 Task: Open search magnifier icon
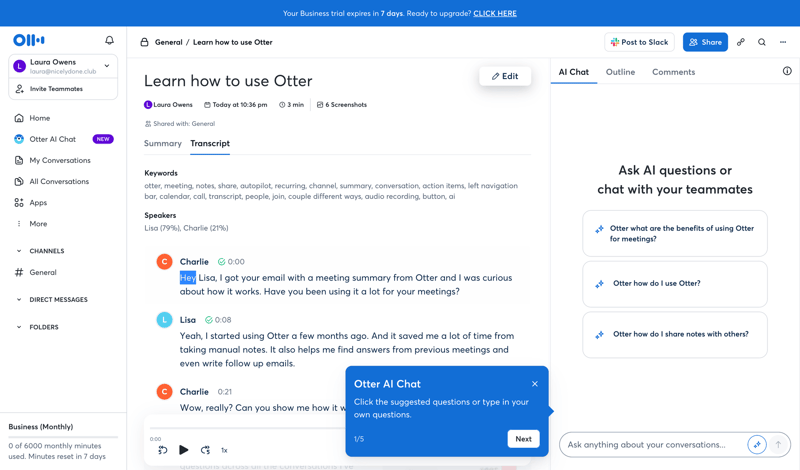tap(762, 42)
